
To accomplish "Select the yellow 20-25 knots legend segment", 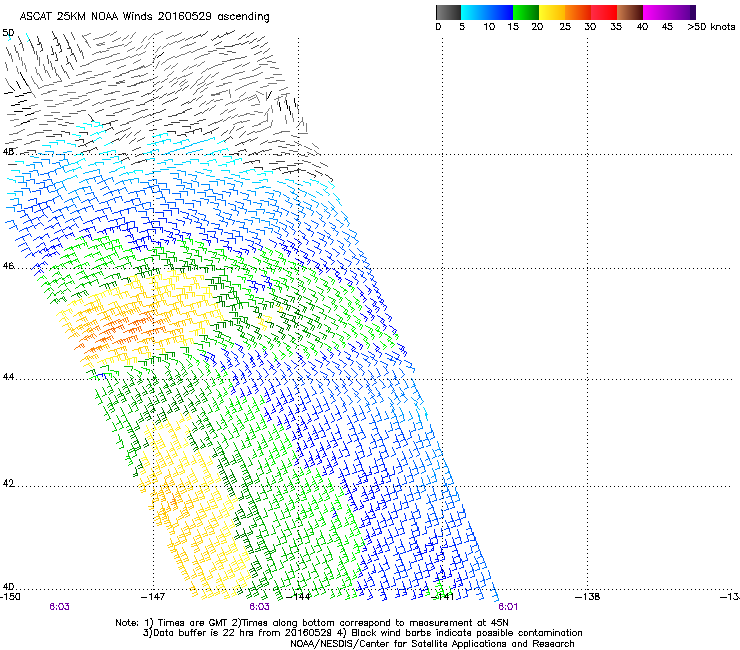I will (x=552, y=12).
